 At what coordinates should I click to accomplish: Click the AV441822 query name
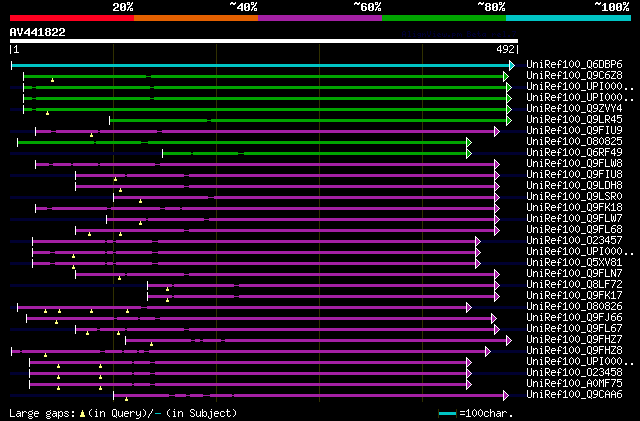pos(38,32)
